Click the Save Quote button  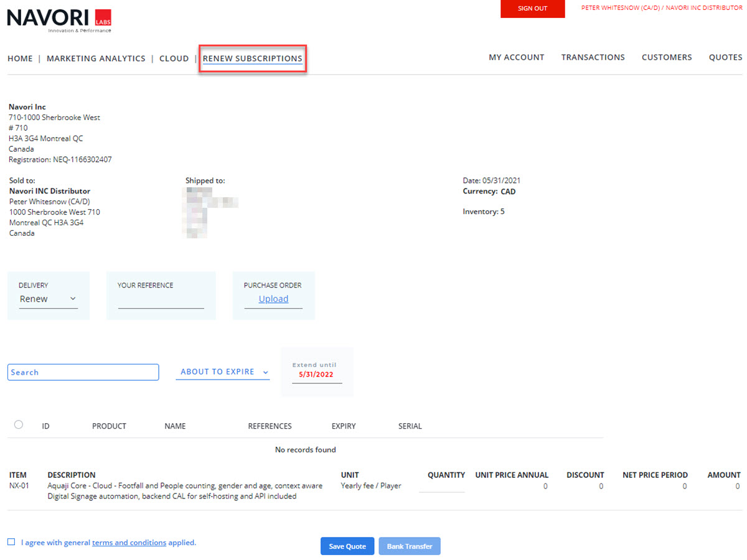[347, 546]
